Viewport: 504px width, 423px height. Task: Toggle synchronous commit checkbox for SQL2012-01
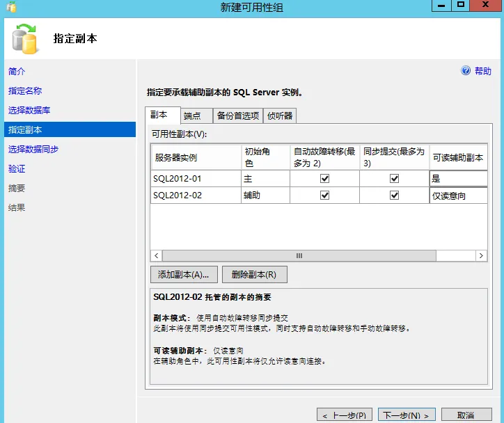pyautogui.click(x=395, y=179)
